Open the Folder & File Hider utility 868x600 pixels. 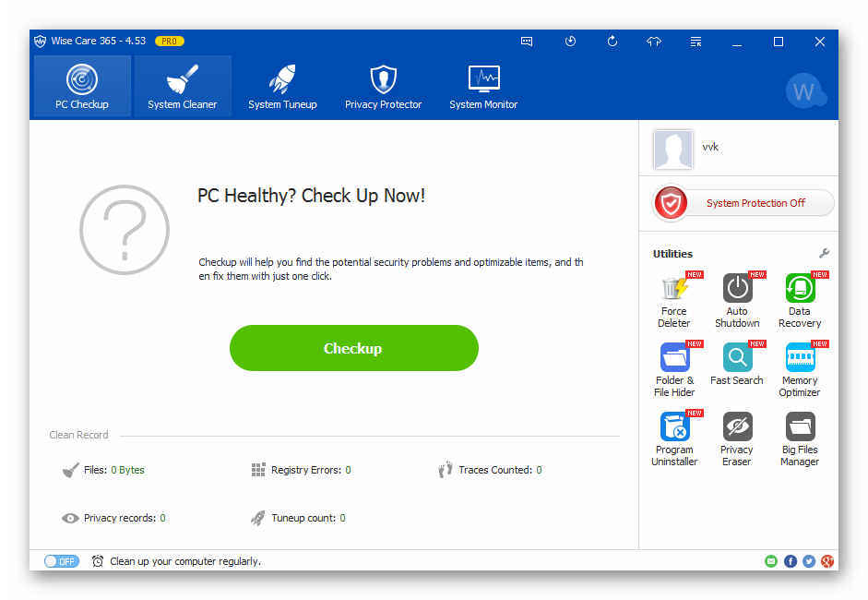pyautogui.click(x=673, y=369)
